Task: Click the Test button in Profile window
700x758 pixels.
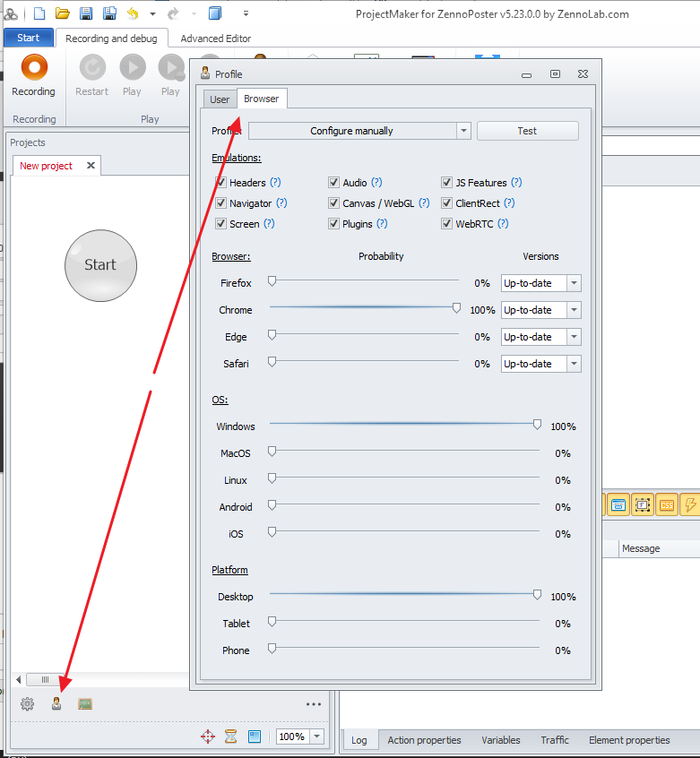Action: coord(527,131)
